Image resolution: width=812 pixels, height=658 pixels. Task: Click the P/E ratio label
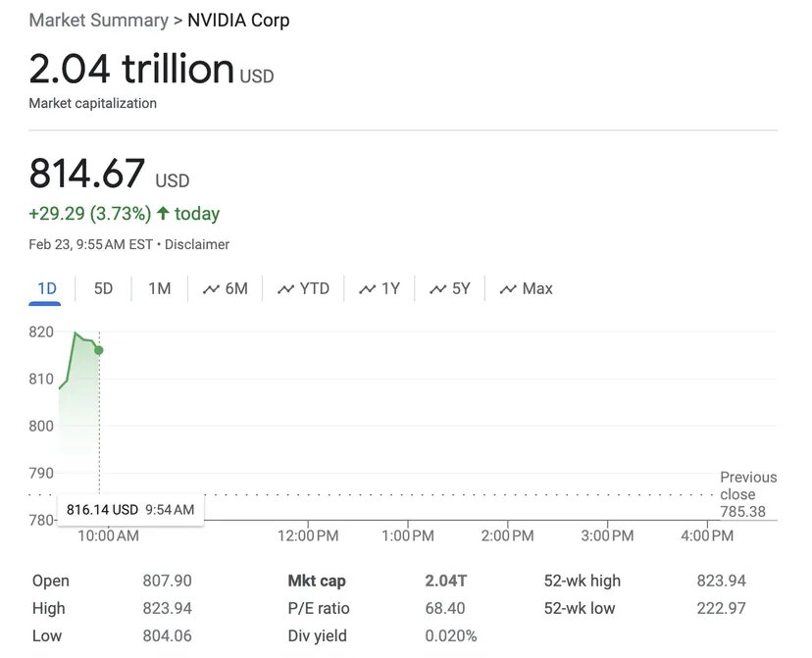click(319, 608)
